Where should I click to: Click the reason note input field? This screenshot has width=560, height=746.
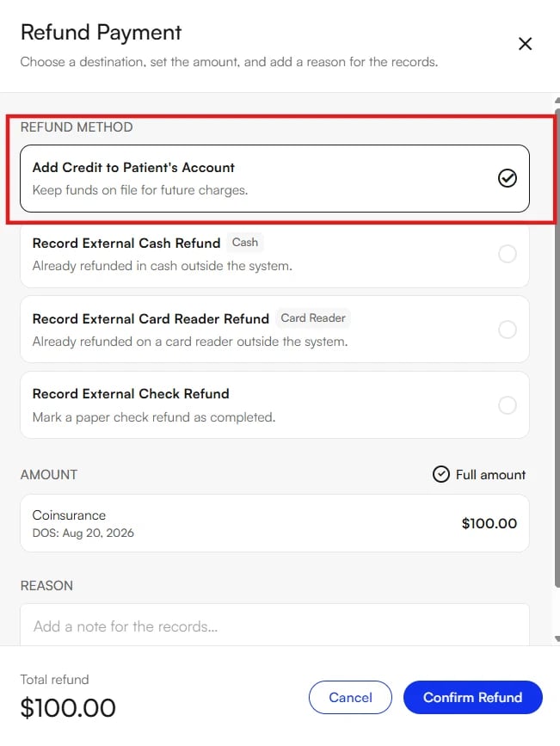click(x=274, y=626)
